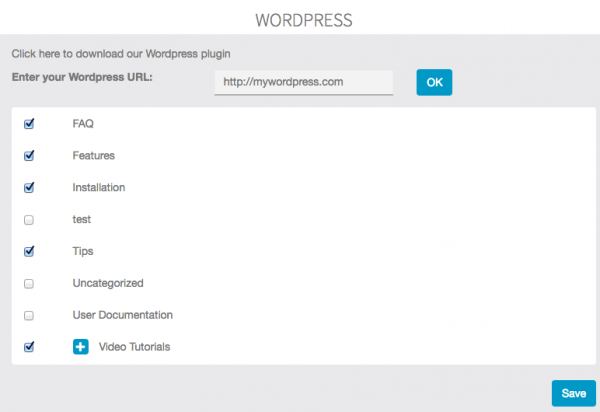Screen dimensions: 600x412
Task: Click the Video Tutorials label
Action: [134, 347]
